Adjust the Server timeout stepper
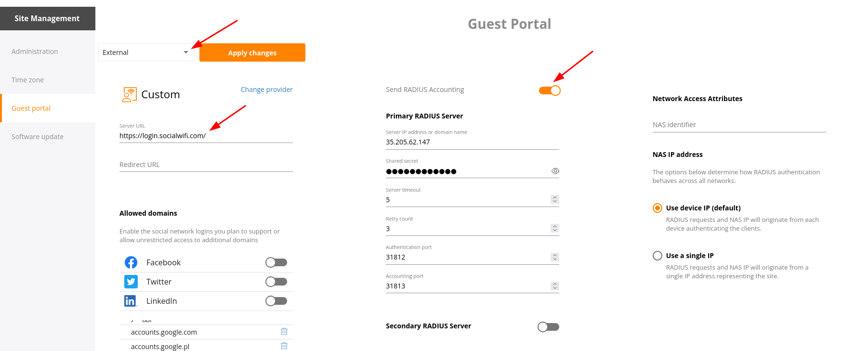Screen dimensions: 868x351 [555, 199]
